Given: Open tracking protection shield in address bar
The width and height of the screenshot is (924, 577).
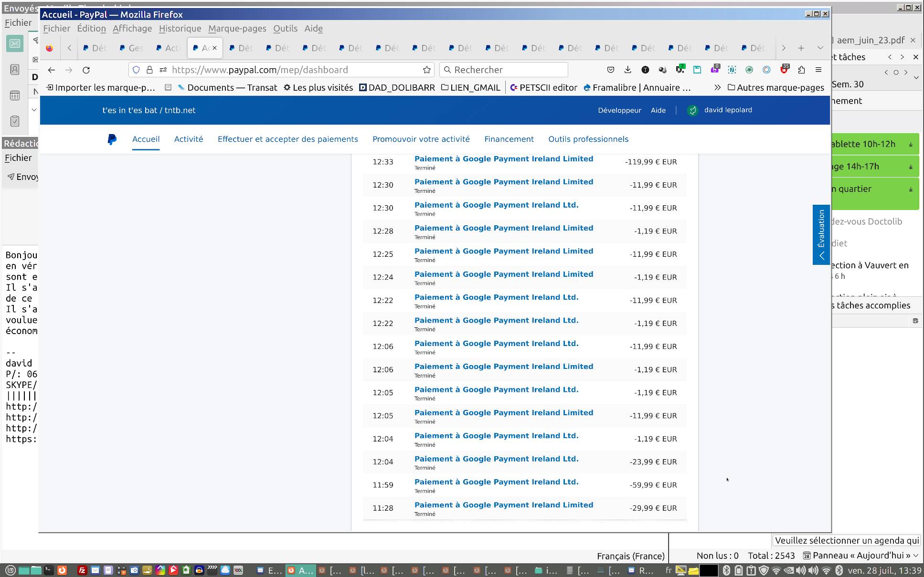Looking at the screenshot, I should [136, 70].
